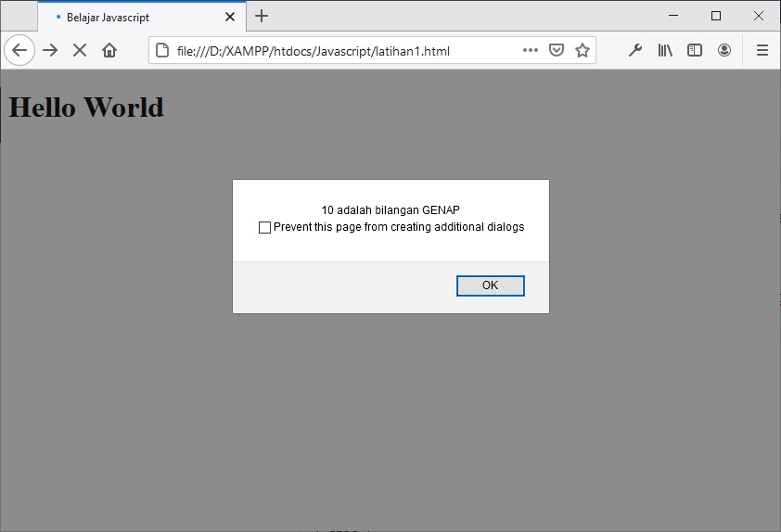The height and width of the screenshot is (532, 781).
Task: Save page to Pocket
Action: coord(557,50)
